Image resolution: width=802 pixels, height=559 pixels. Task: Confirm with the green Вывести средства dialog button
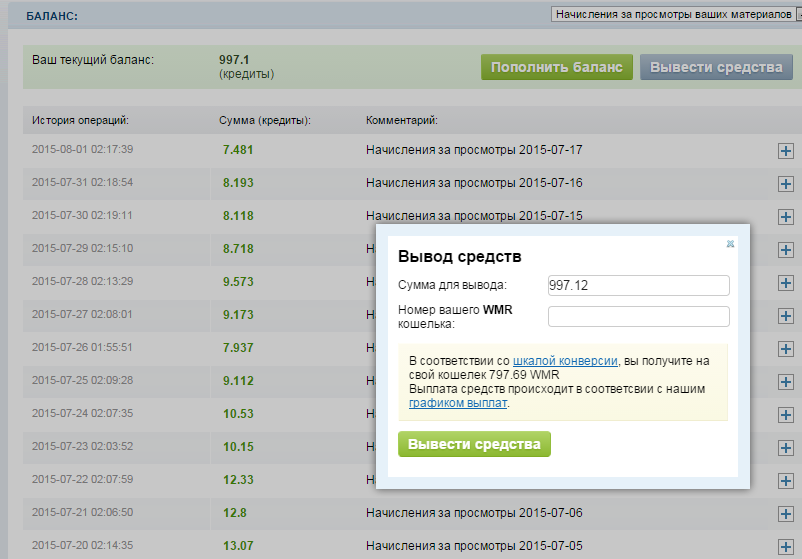point(474,444)
